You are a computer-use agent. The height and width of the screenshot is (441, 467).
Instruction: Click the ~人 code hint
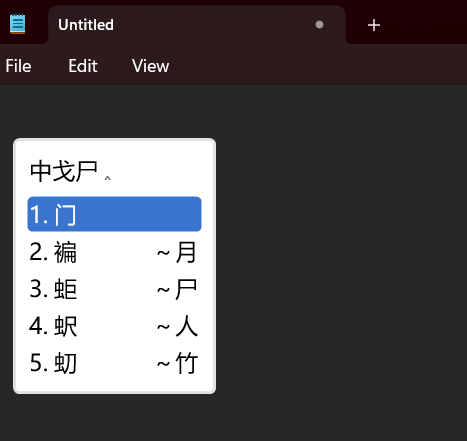tap(177, 326)
